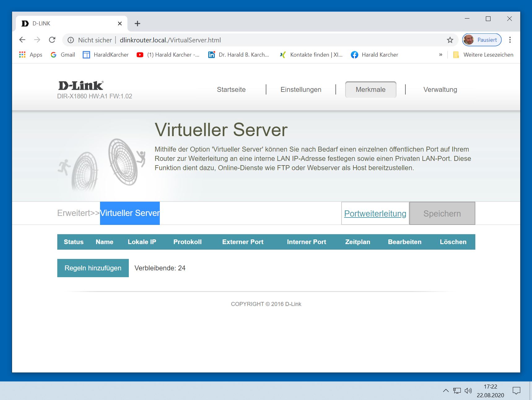Click the Externer Port column header
Image resolution: width=532 pixels, height=400 pixels.
point(243,242)
